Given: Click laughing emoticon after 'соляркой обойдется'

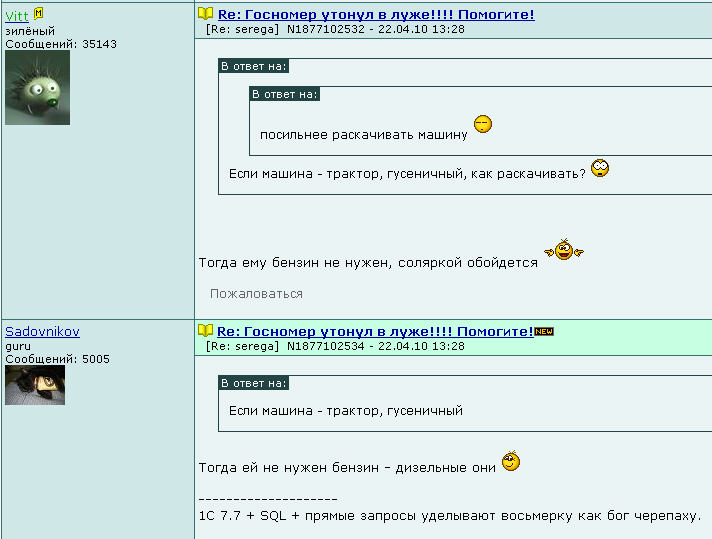Looking at the screenshot, I should [x=564, y=250].
